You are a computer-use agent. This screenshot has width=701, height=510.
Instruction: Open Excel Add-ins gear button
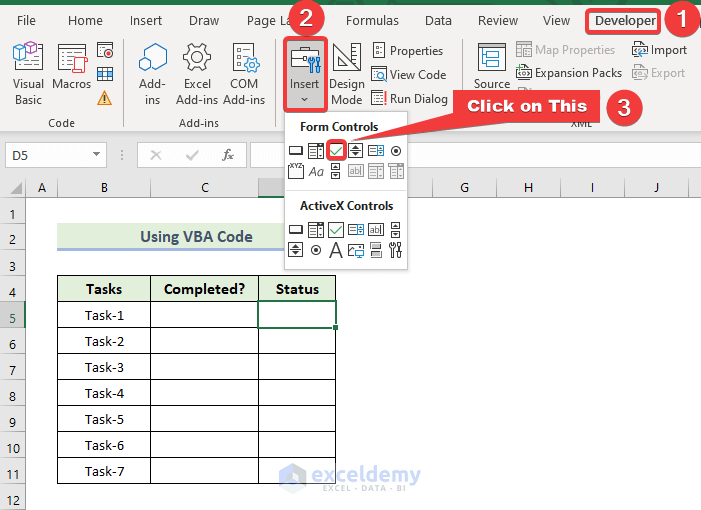(197, 74)
